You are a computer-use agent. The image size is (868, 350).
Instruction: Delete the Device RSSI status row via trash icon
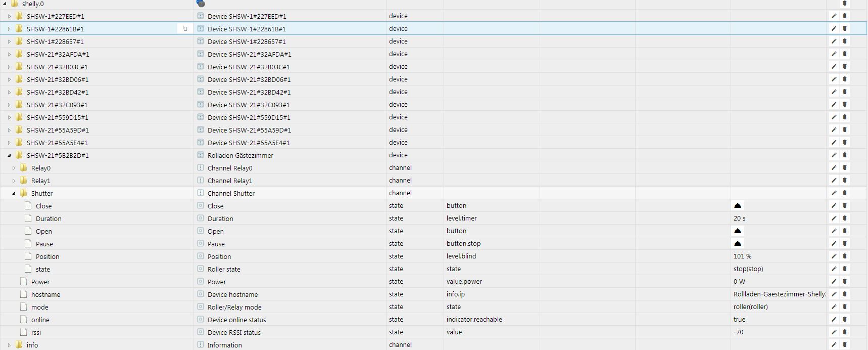844,332
